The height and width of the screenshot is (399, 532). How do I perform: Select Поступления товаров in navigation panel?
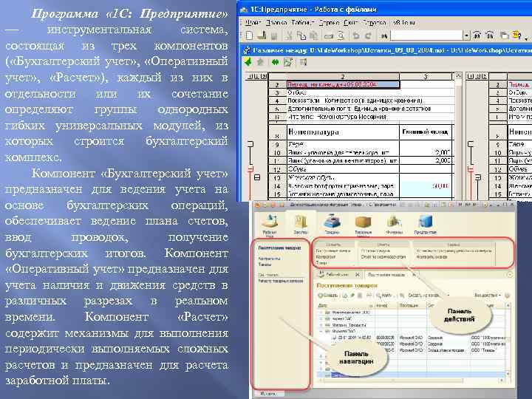click(x=280, y=248)
